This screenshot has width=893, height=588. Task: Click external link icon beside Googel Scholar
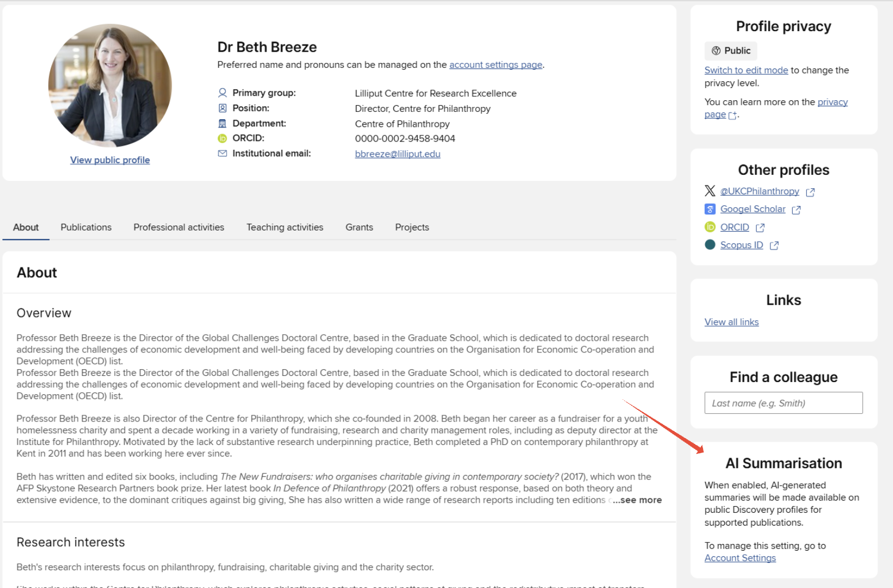pos(796,210)
